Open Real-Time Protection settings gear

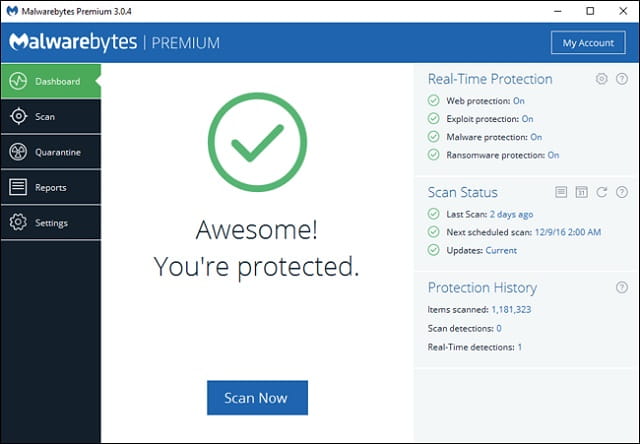click(601, 78)
